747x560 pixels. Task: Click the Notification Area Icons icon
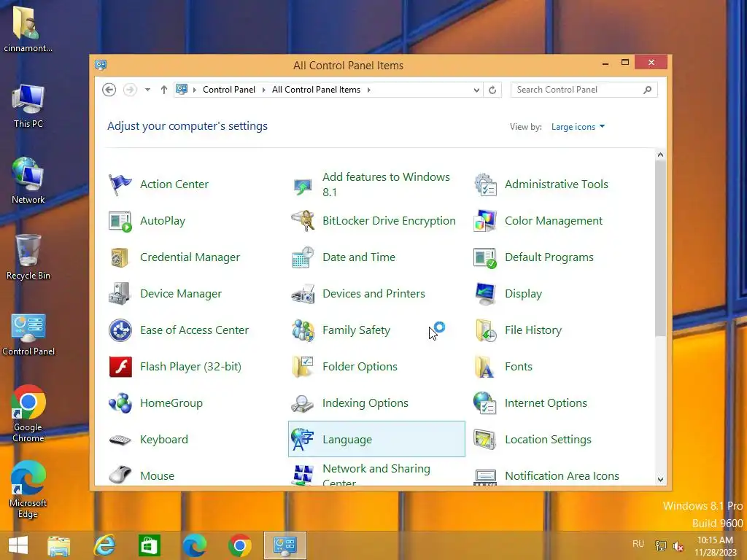[485, 477]
